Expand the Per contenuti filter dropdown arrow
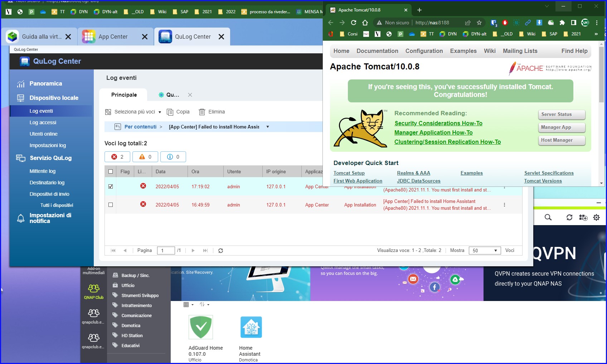The image size is (607, 364). pyautogui.click(x=267, y=127)
